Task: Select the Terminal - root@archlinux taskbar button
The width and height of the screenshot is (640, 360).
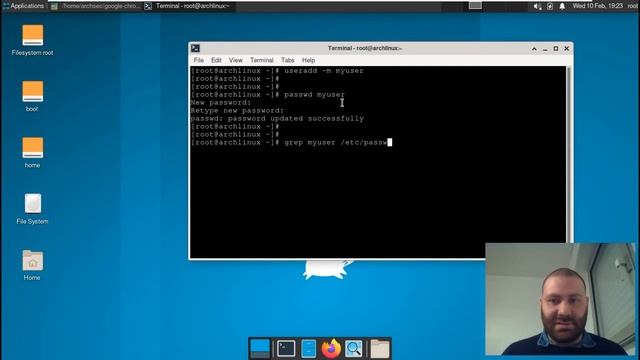Action: click(189, 6)
